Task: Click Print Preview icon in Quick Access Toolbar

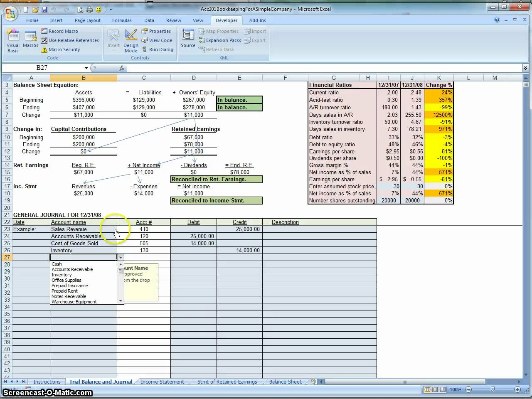Action: [80, 10]
